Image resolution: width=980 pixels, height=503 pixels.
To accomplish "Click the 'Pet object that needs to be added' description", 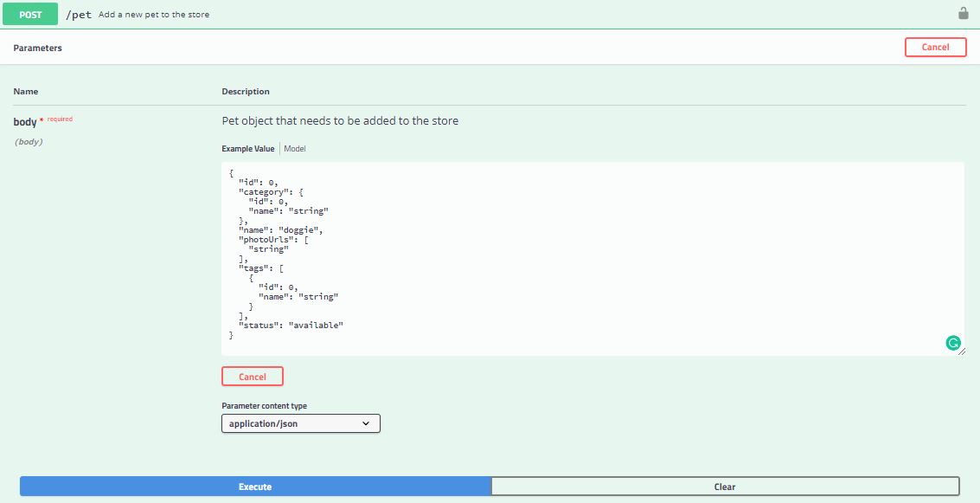I will pyautogui.click(x=340, y=121).
